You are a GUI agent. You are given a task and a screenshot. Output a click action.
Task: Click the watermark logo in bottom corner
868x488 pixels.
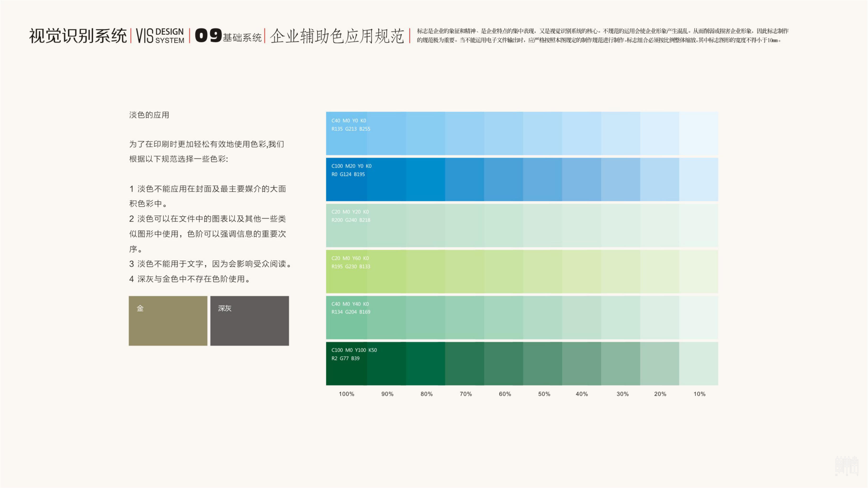tap(846, 466)
